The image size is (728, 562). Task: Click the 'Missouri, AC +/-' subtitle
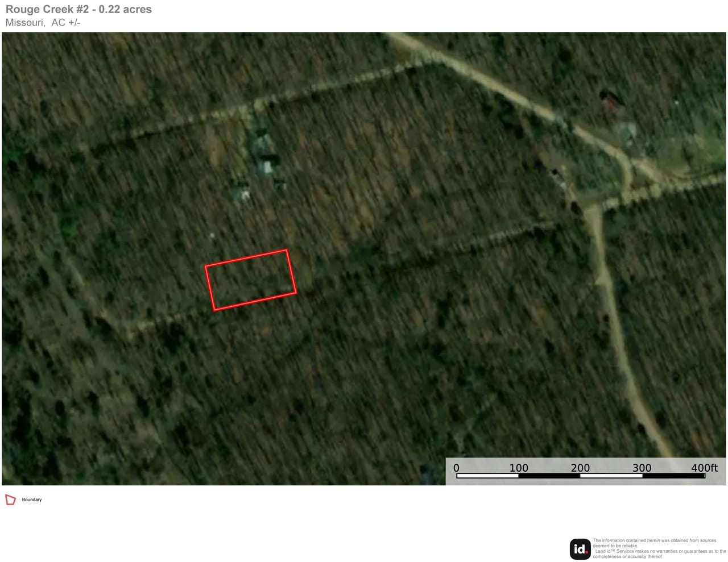(x=43, y=23)
